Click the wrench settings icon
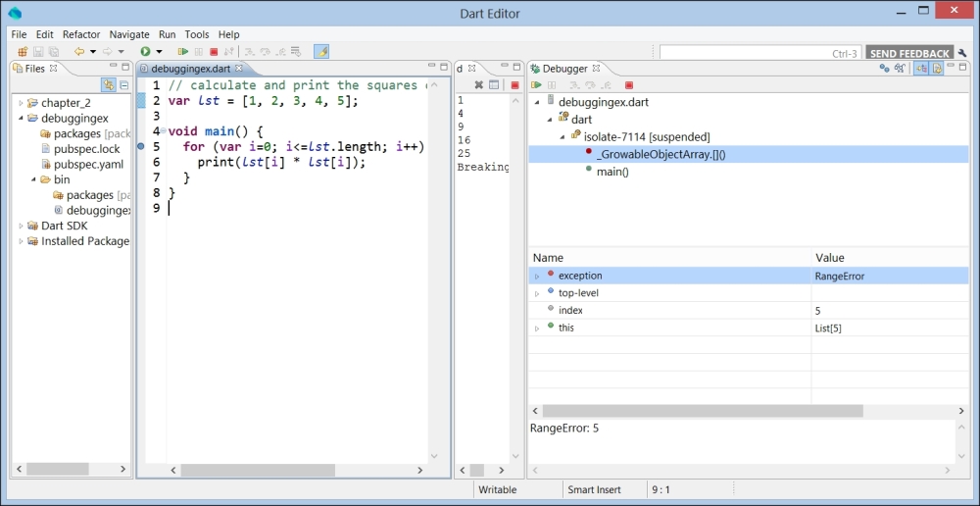The image size is (980, 506). 962,53
